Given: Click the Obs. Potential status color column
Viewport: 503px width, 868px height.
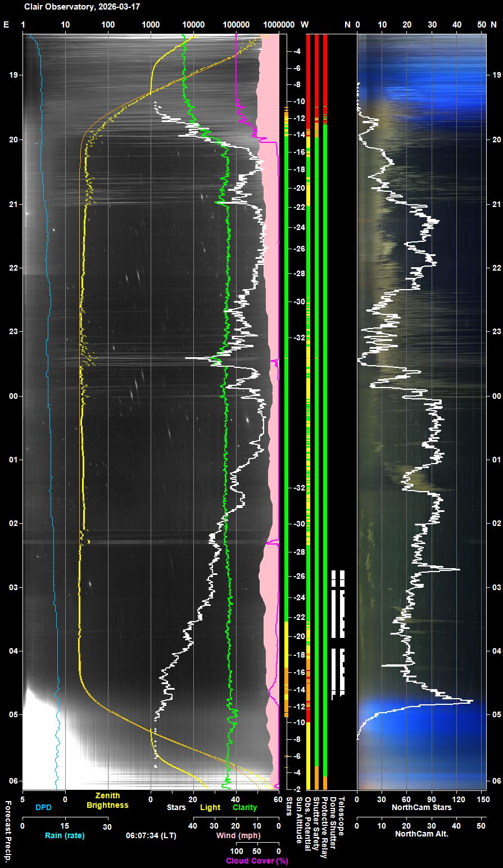Looking at the screenshot, I should pos(309,412).
